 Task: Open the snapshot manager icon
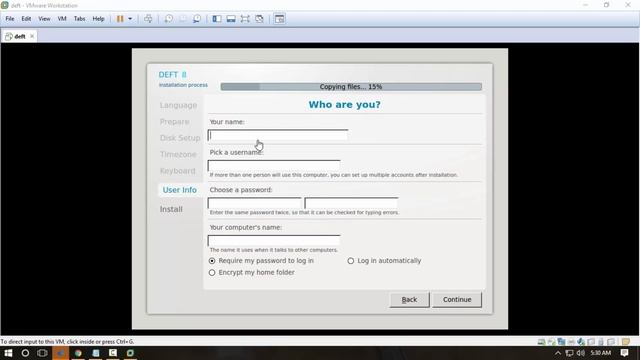pos(197,19)
